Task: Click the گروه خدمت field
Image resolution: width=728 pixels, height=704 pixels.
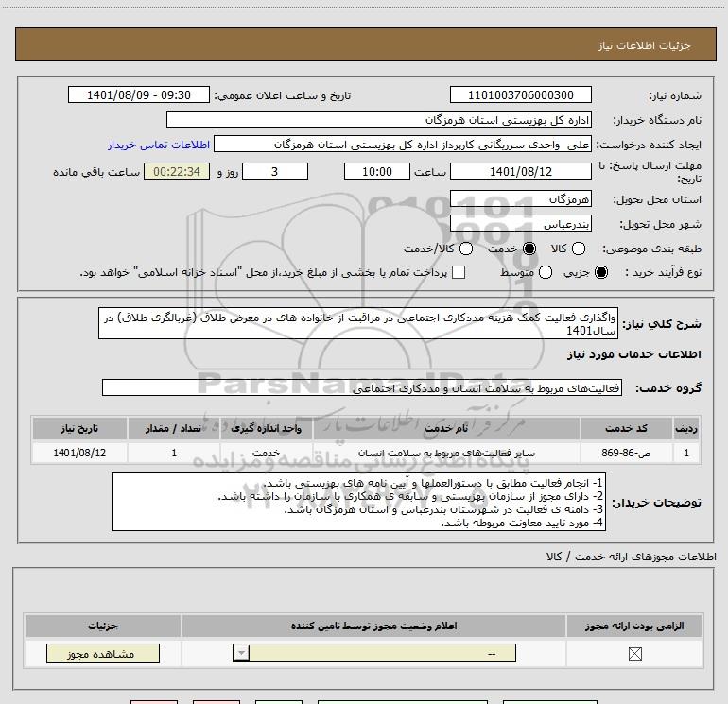Action: [x=362, y=388]
